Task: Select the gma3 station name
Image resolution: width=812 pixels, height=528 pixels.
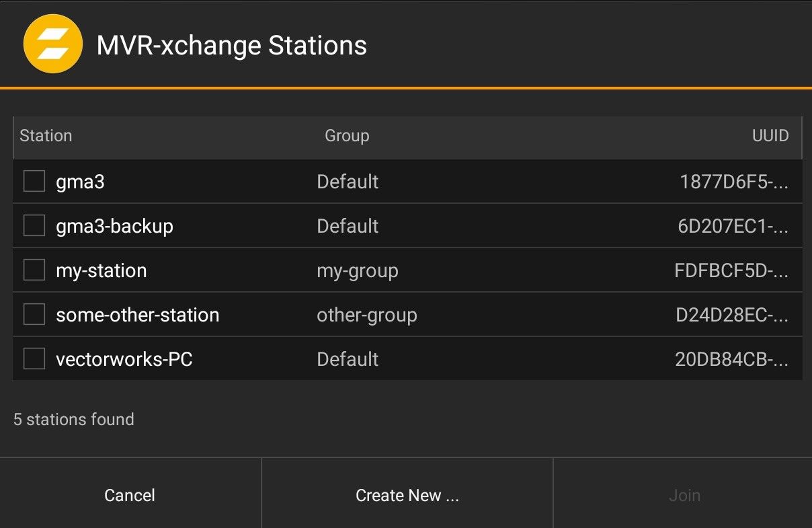Action: [80, 182]
